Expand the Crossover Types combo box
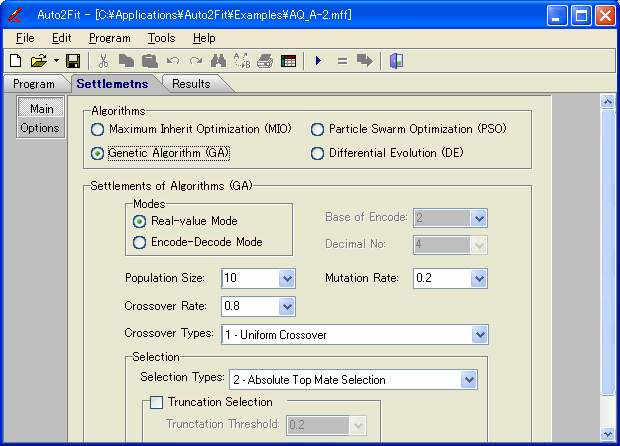 (x=480, y=334)
